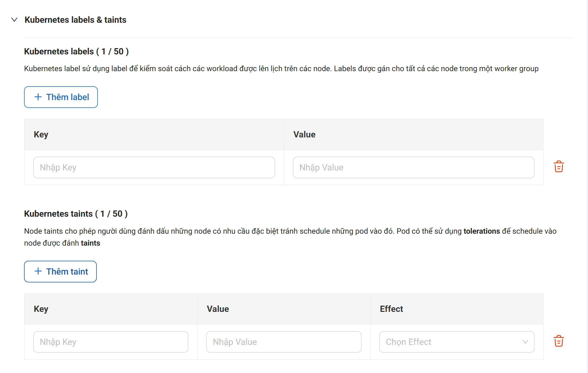This screenshot has width=588, height=373.
Task: Delete the taint row with trash icon
Action: click(559, 341)
